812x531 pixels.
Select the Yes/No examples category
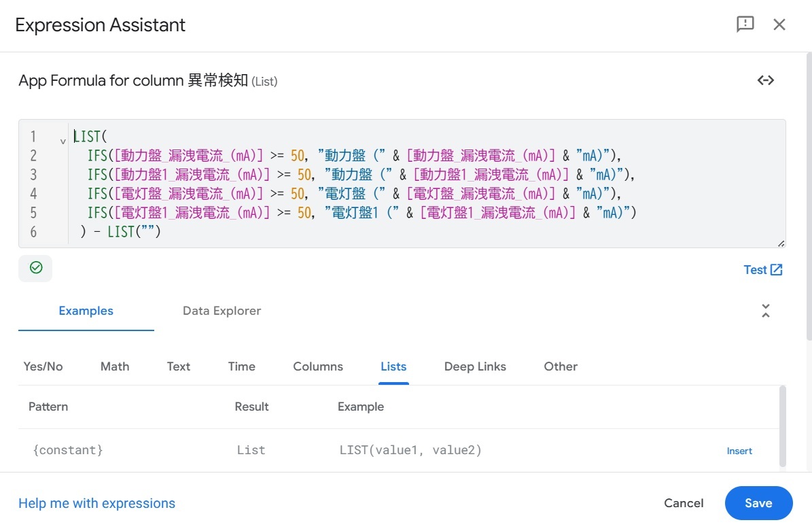pos(43,366)
